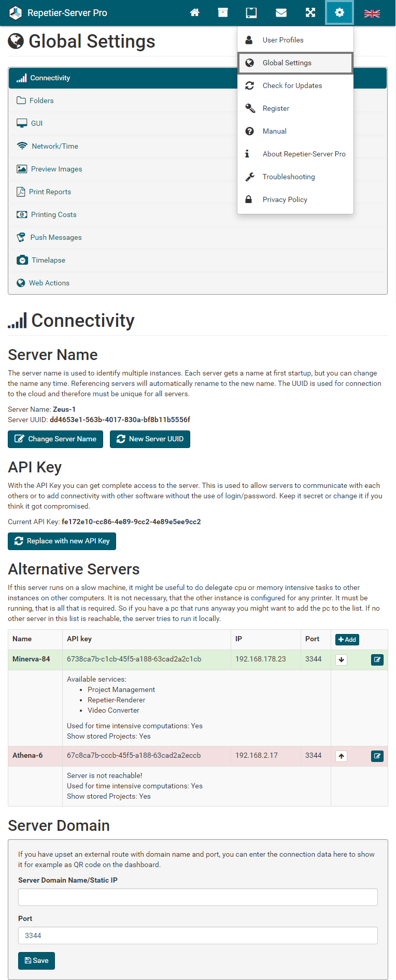Click IP address 192.168.178.23
The image size is (396, 980).
tap(261, 659)
